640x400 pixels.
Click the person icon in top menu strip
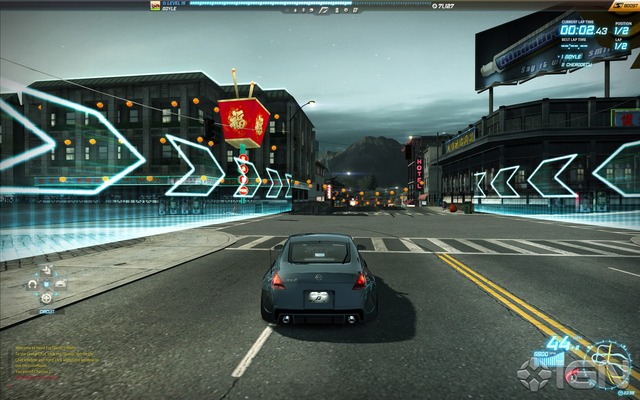(337, 10)
